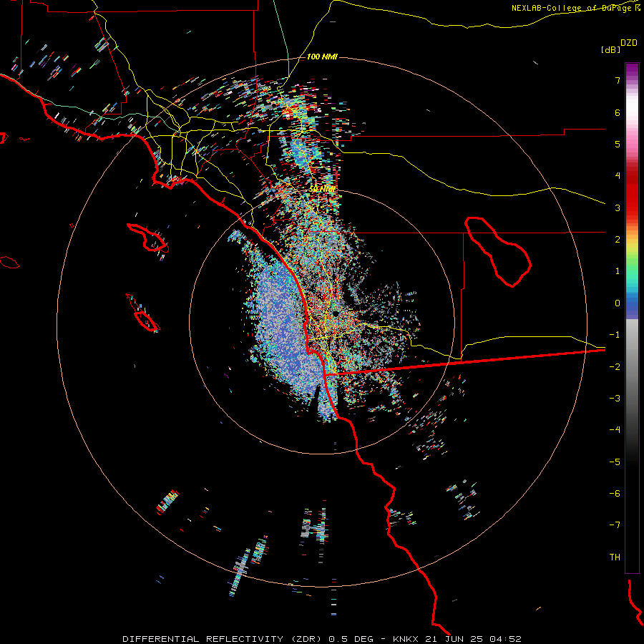This screenshot has height=644, width=644.
Task: Click the 50 NMI range ring label
Action: click(323, 189)
